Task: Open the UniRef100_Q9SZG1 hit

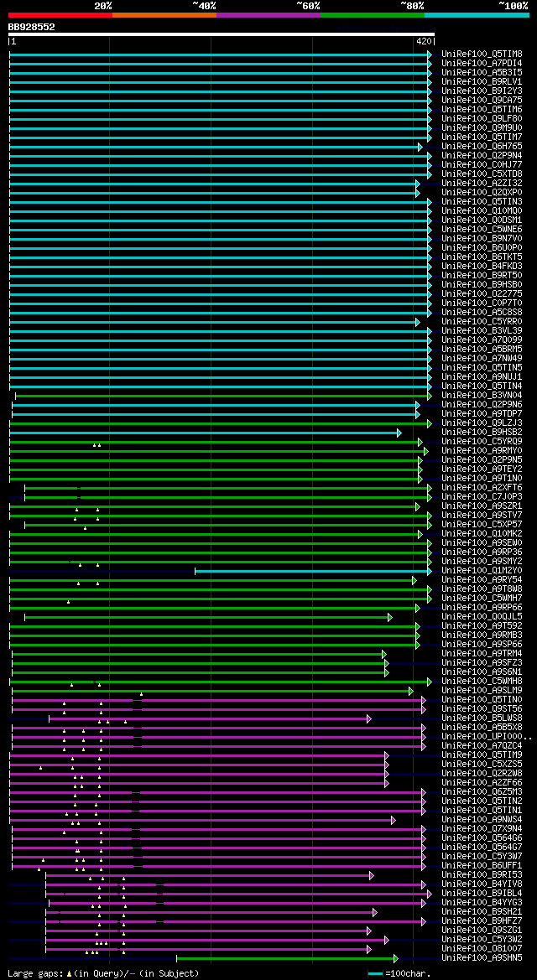Action: pyautogui.click(x=482, y=930)
